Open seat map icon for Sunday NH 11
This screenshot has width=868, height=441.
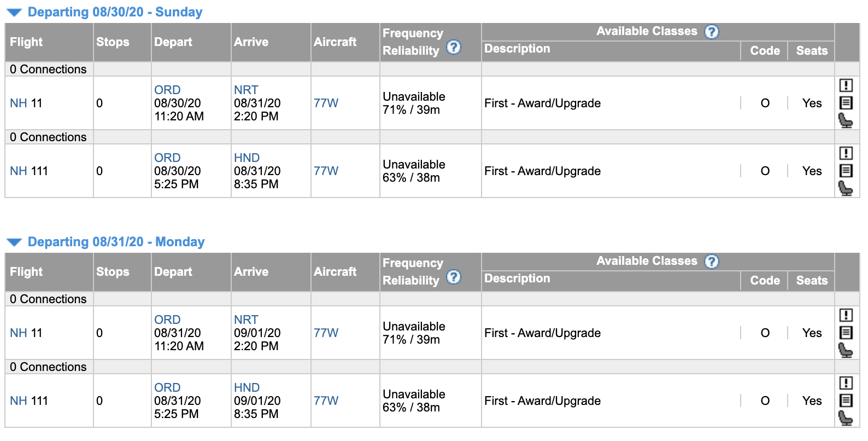[x=846, y=120]
